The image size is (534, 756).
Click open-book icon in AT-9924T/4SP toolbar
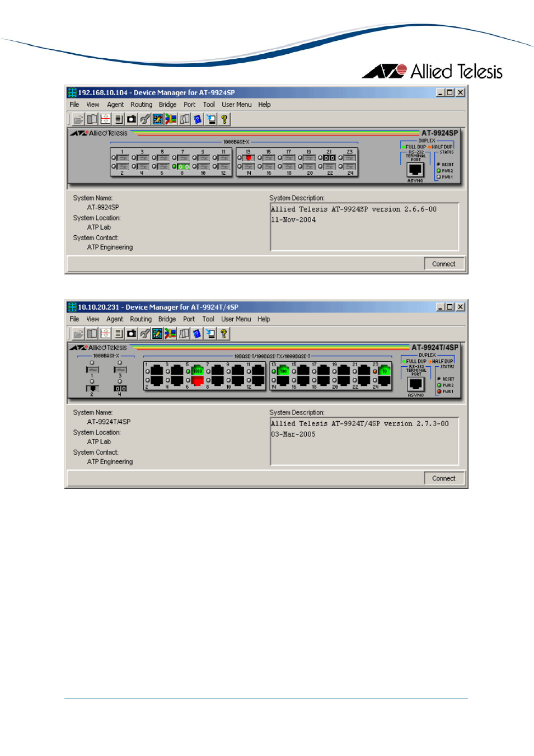pyautogui.click(x=92, y=334)
